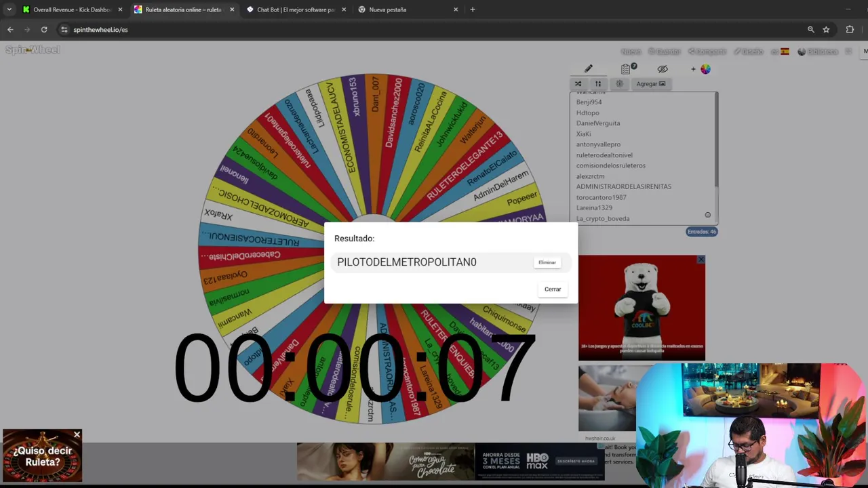
Task: Close the polar bear ad with X
Action: (x=701, y=260)
